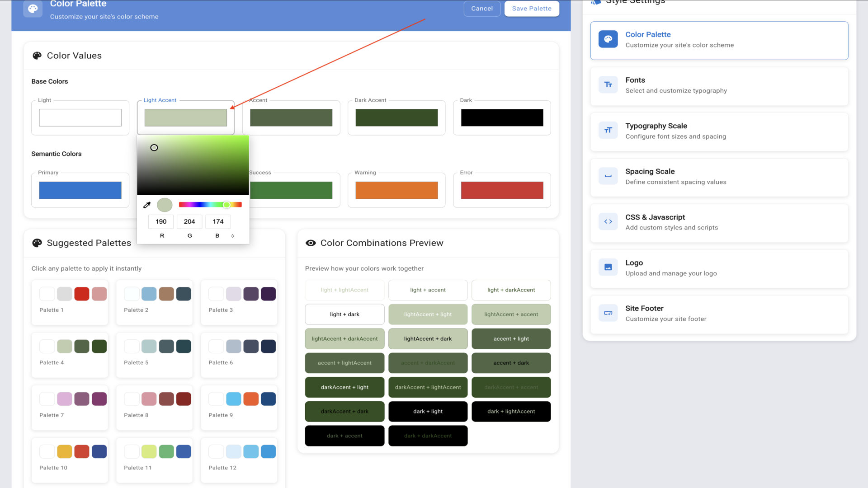Apply suggested Palette 9

pos(239,407)
